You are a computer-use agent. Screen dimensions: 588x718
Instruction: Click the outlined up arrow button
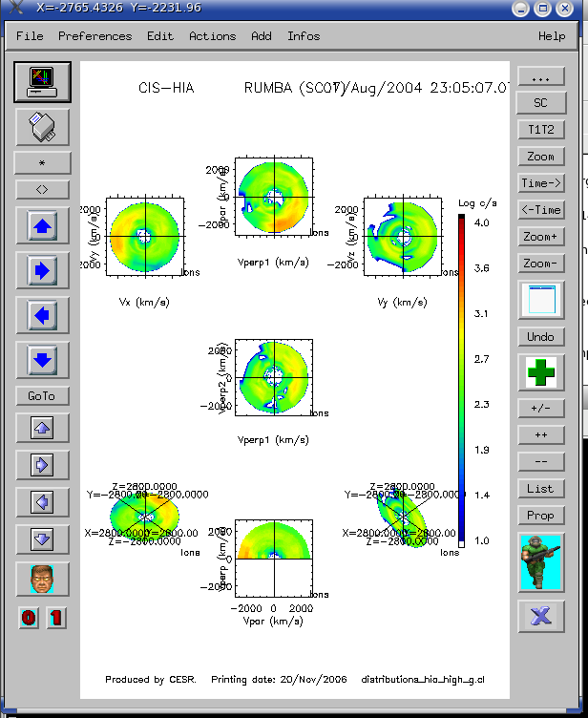42,430
